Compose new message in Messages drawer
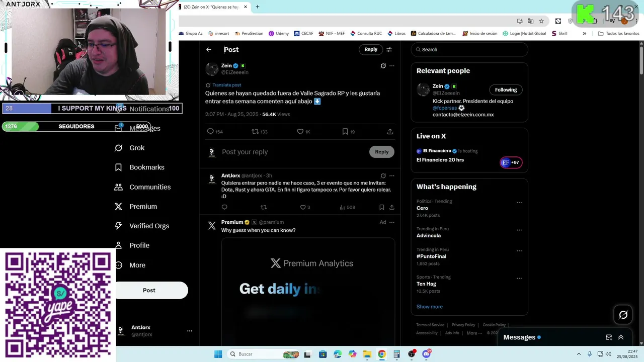The width and height of the screenshot is (644, 362). click(609, 337)
